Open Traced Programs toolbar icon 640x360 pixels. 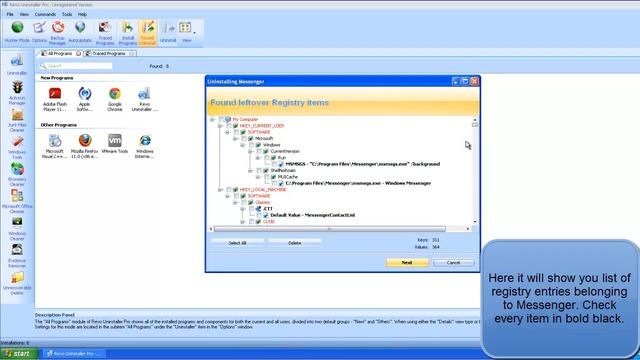(x=105, y=33)
